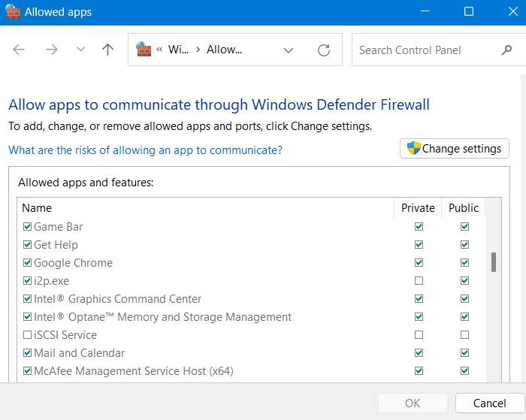
Task: Select the 'Mail and Calendar' row text
Action: tap(79, 353)
